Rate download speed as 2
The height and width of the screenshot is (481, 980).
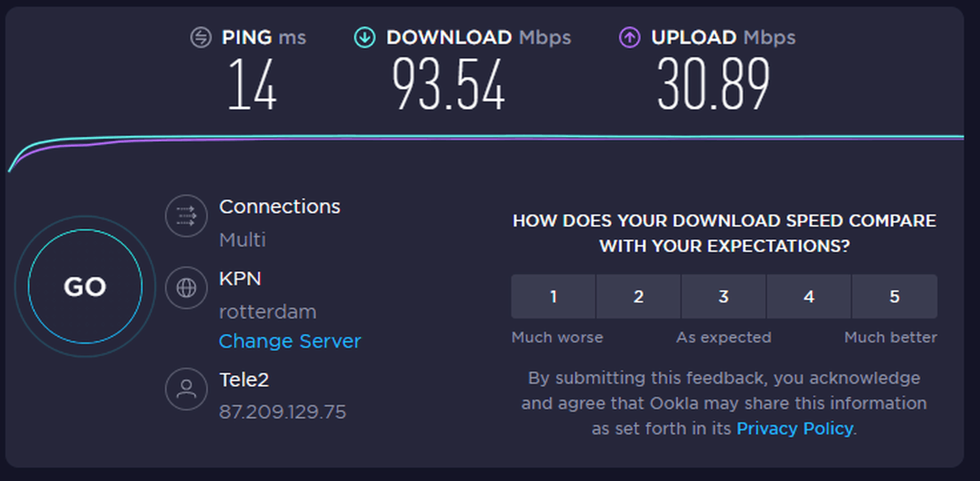coord(639,297)
